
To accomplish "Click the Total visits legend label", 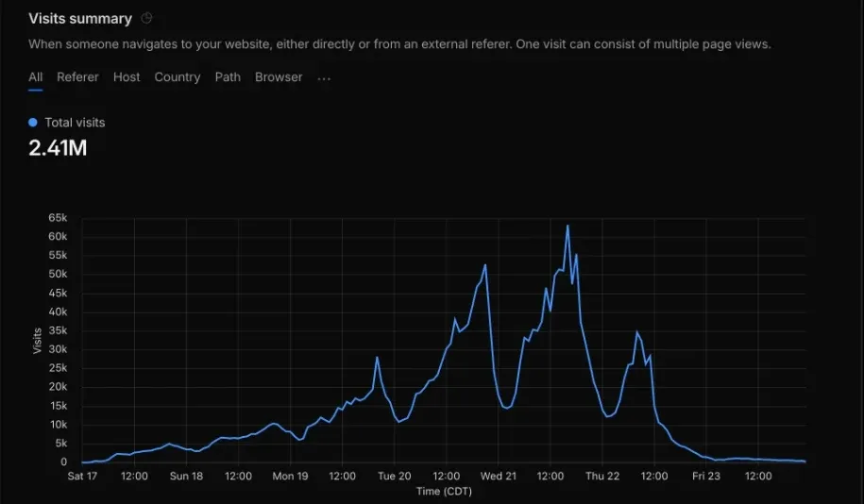I will click(75, 123).
